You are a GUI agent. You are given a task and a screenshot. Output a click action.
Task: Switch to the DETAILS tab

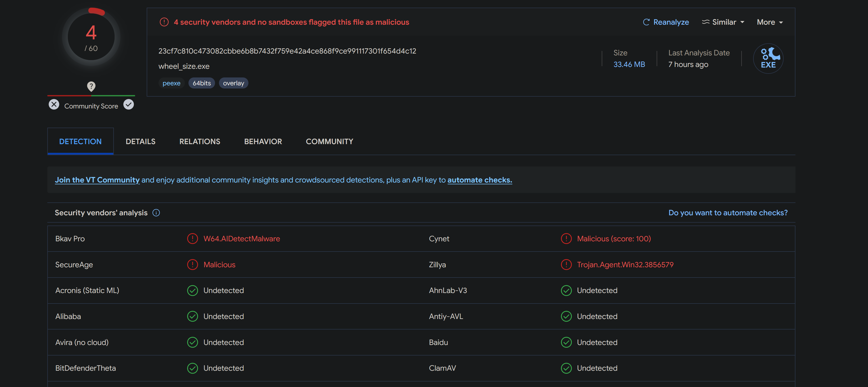coord(141,141)
